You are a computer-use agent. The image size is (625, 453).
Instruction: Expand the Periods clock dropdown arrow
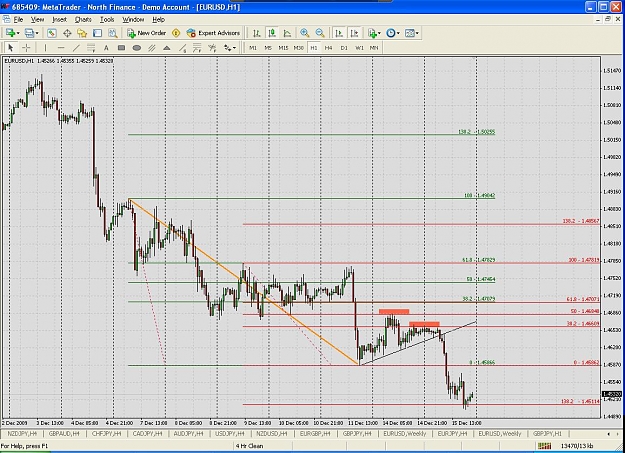coord(398,33)
